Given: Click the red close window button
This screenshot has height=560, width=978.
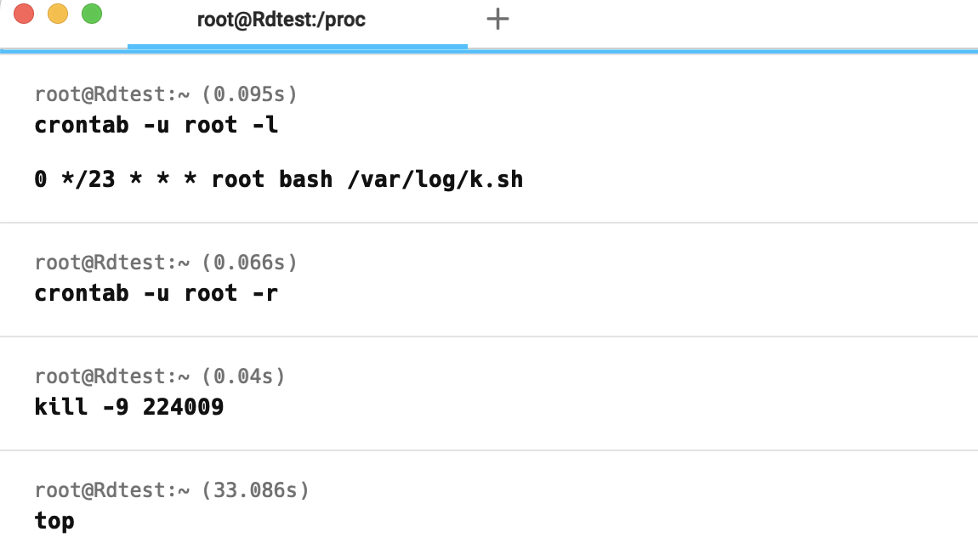Looking at the screenshot, I should point(24,14).
